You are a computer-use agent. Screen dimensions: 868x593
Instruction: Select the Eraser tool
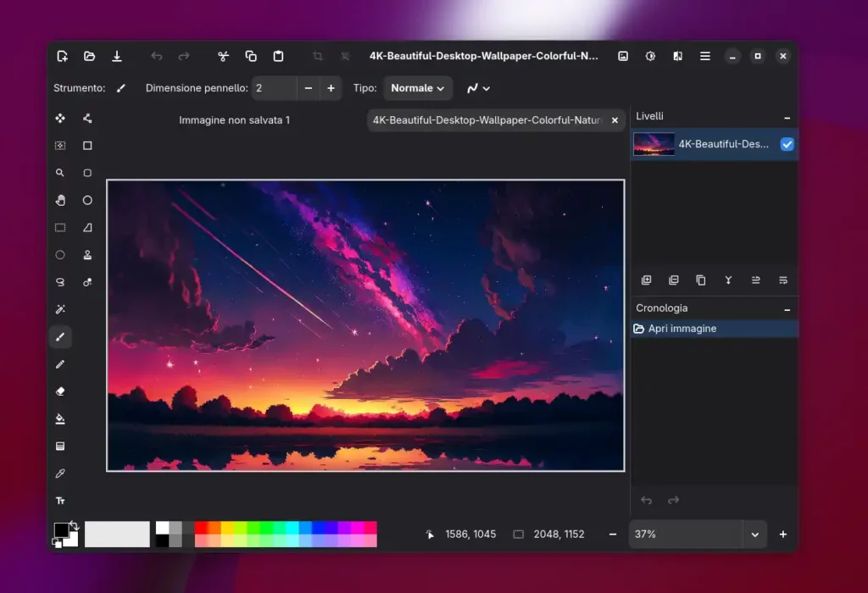point(60,391)
